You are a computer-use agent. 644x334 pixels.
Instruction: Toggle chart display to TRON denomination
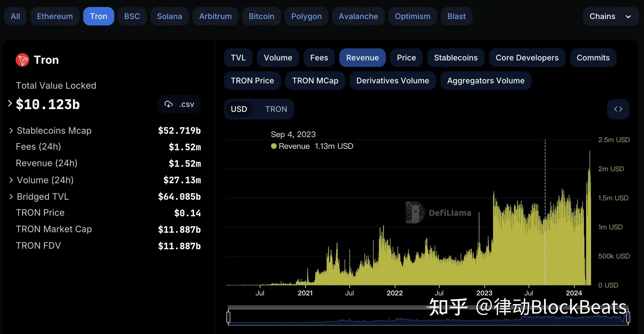pyautogui.click(x=276, y=109)
